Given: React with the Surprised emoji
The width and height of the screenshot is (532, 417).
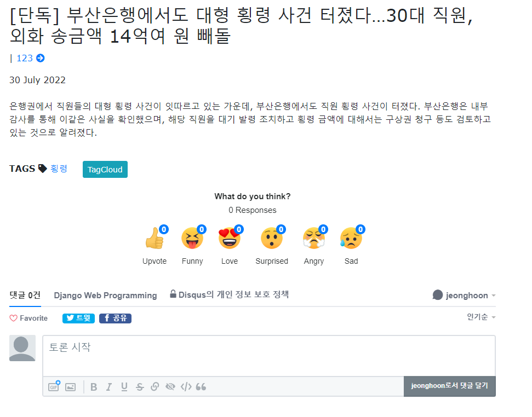Looking at the screenshot, I should 272,238.
